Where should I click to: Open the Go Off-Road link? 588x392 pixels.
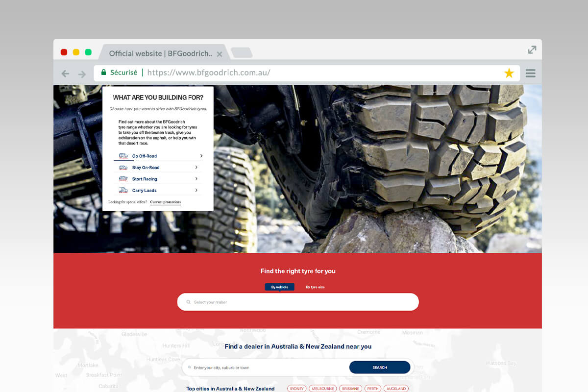pyautogui.click(x=145, y=156)
